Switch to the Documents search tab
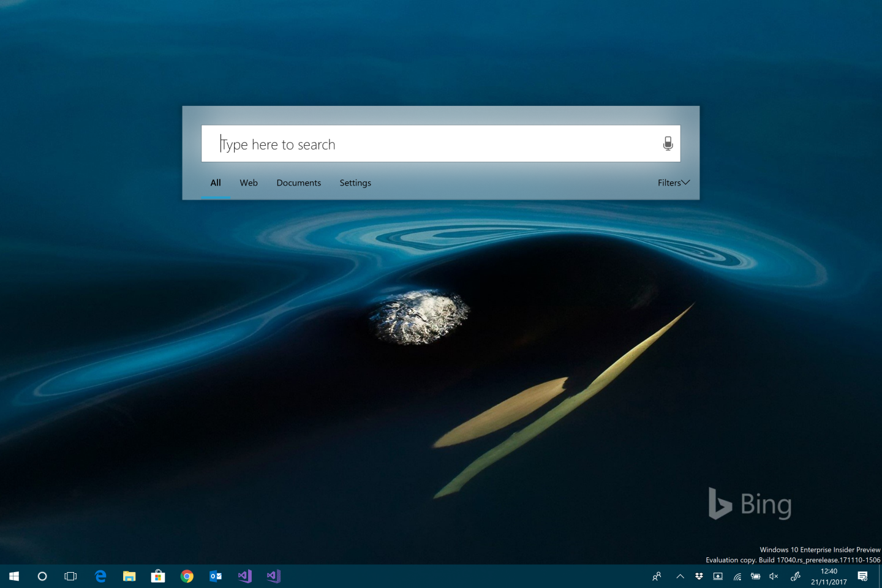Viewport: 882px width, 588px height. pos(298,183)
